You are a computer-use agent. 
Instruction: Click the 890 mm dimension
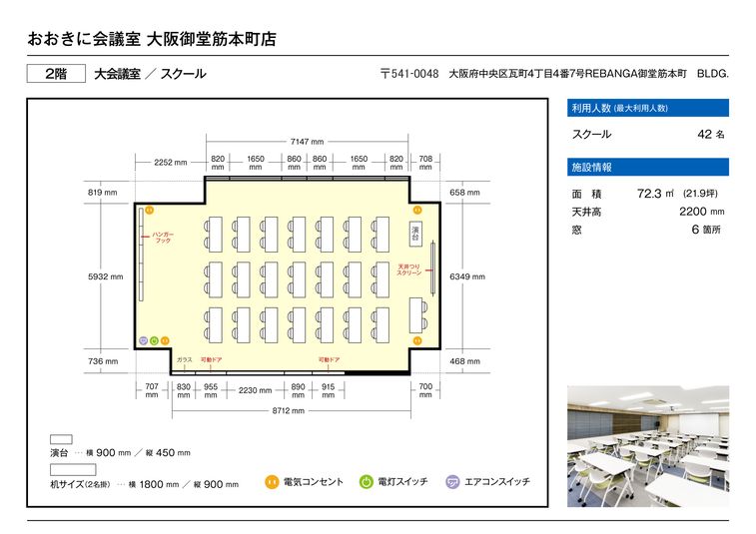point(298,390)
